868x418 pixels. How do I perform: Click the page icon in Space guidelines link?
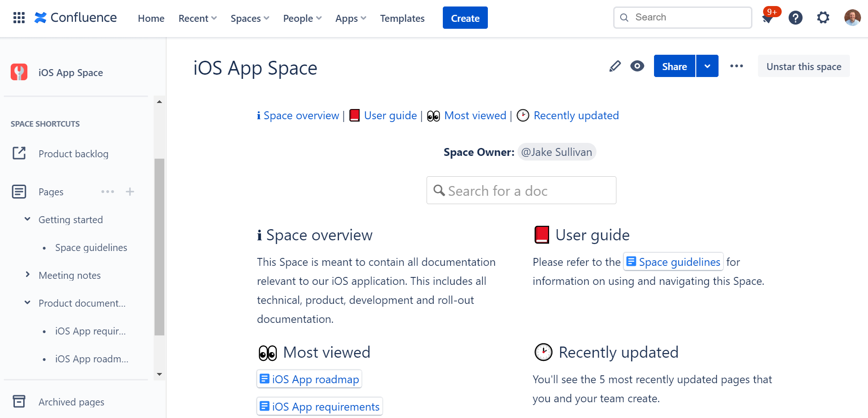pyautogui.click(x=631, y=262)
